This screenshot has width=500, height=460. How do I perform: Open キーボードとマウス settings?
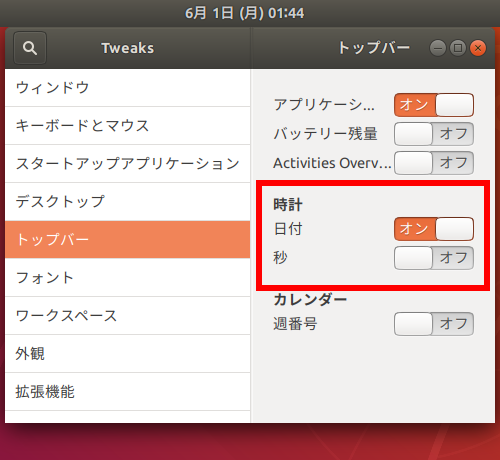coord(128,126)
